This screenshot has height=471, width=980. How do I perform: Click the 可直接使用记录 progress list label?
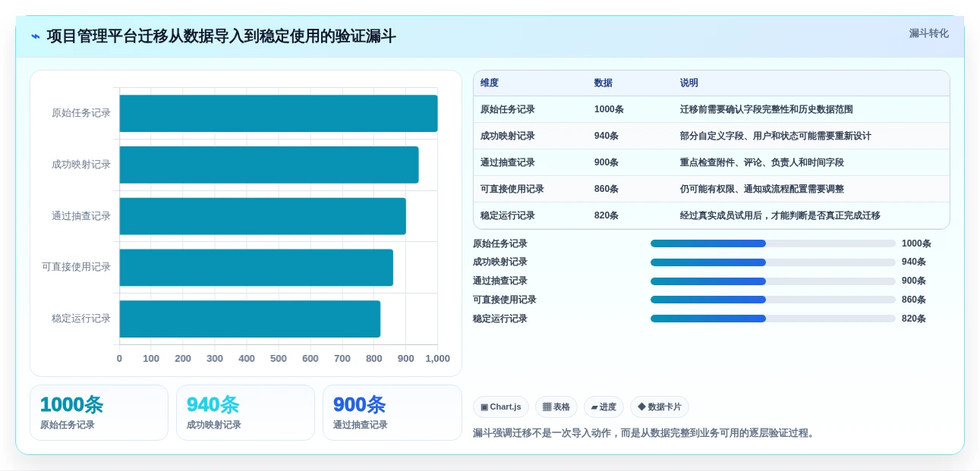tap(505, 300)
